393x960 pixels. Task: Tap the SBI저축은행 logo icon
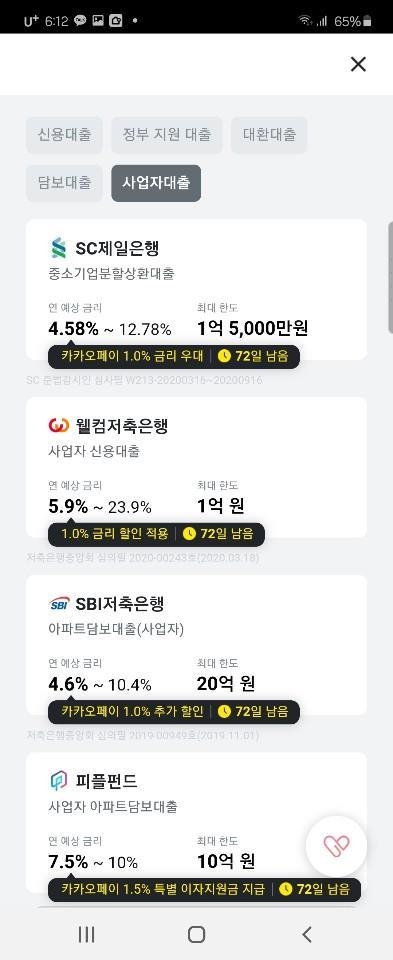pyautogui.click(x=59, y=604)
